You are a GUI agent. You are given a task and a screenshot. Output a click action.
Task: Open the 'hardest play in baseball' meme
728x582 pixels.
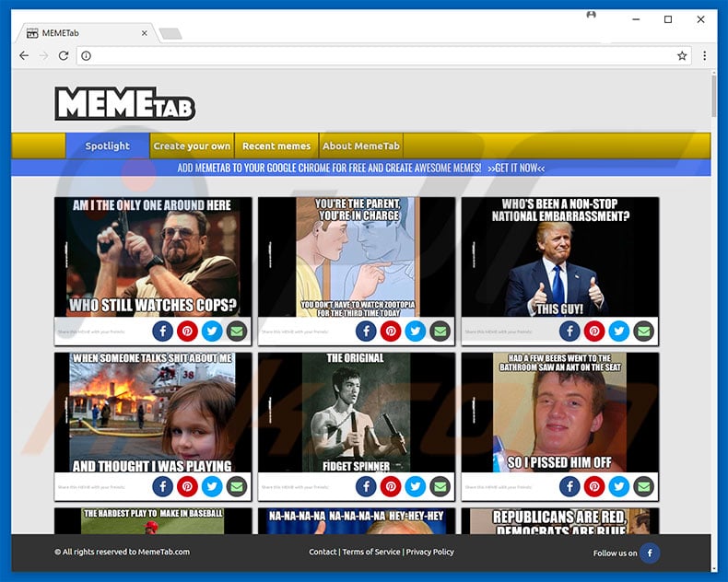pyautogui.click(x=153, y=520)
